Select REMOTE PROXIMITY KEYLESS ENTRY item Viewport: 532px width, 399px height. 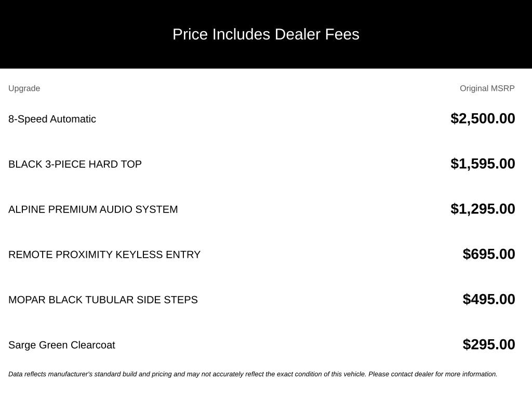104,255
